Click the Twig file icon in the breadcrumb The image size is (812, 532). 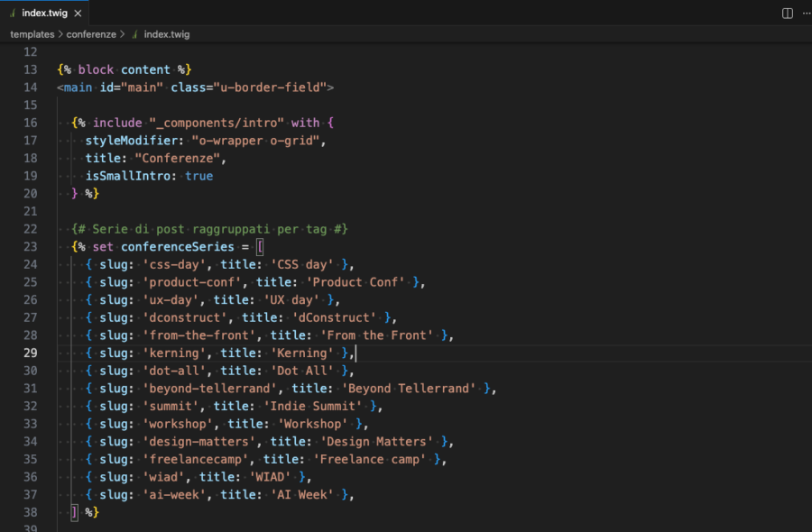point(135,34)
